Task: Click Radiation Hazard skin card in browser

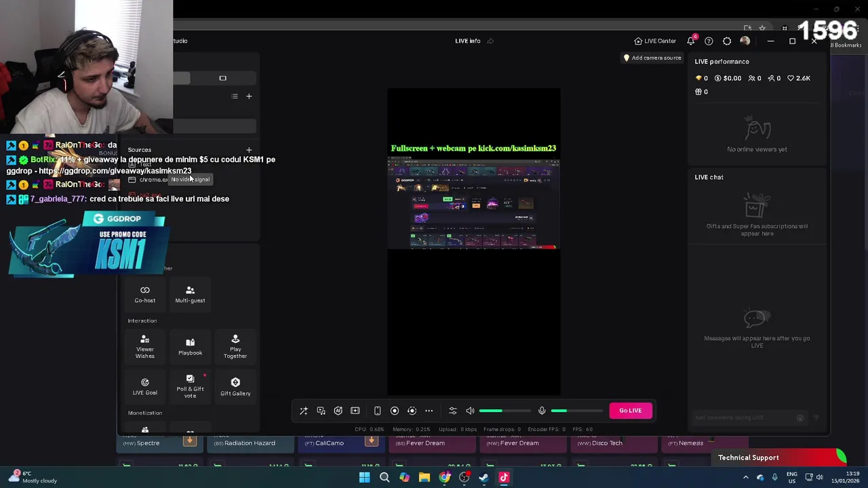Action: point(250,443)
